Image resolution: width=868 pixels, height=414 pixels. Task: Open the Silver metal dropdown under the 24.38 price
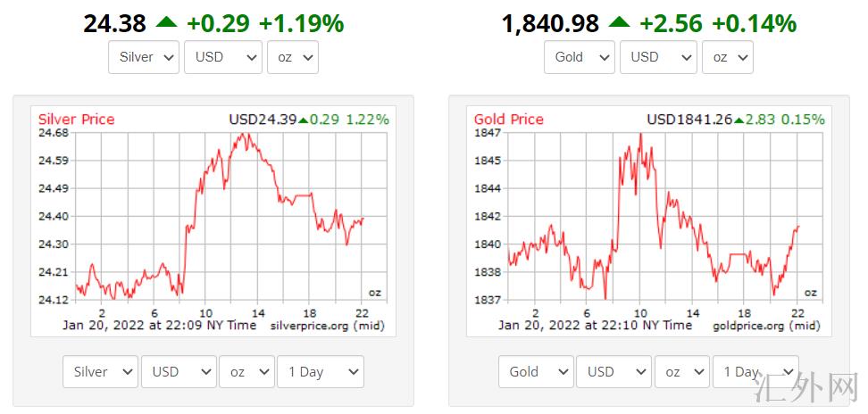click(144, 57)
